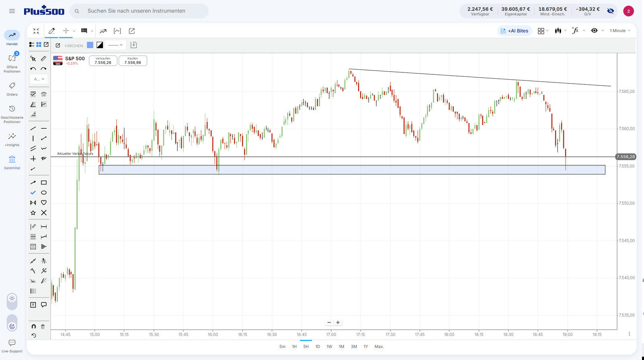The image size is (644, 360).
Task: Open account profile avatar badge 2
Action: coord(628,11)
